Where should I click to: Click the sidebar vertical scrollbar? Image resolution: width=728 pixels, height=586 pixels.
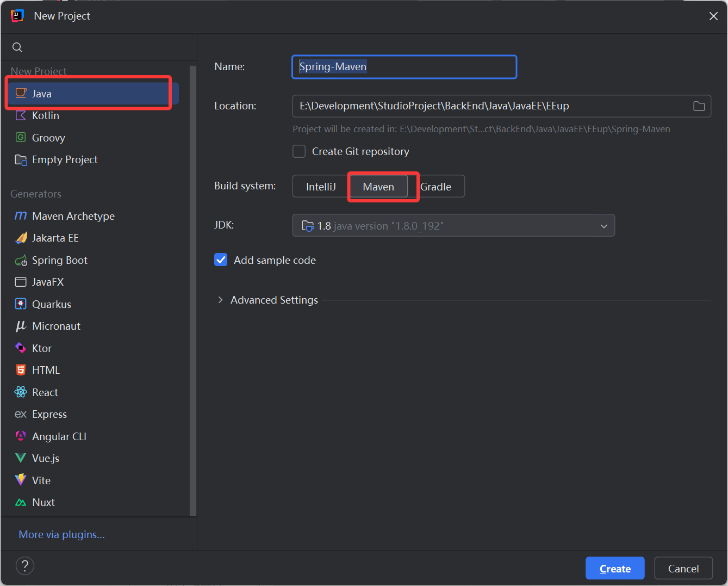[192, 291]
